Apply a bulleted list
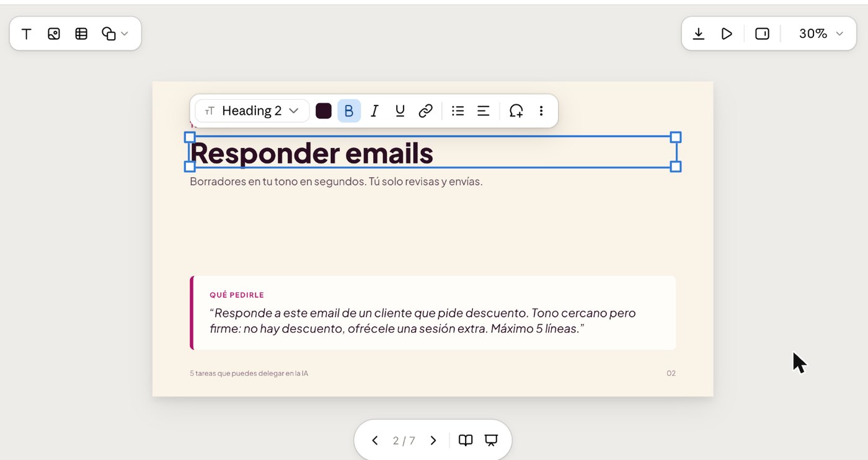868x460 pixels. point(458,111)
